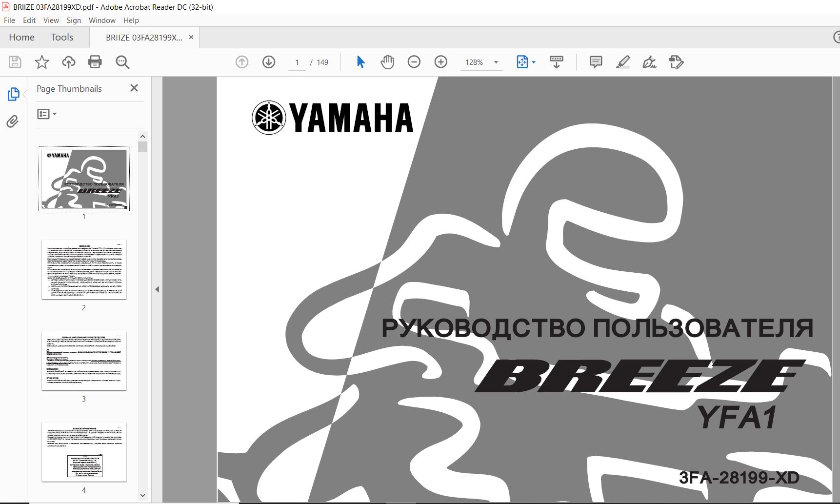Switch to the Tools tab

(62, 37)
